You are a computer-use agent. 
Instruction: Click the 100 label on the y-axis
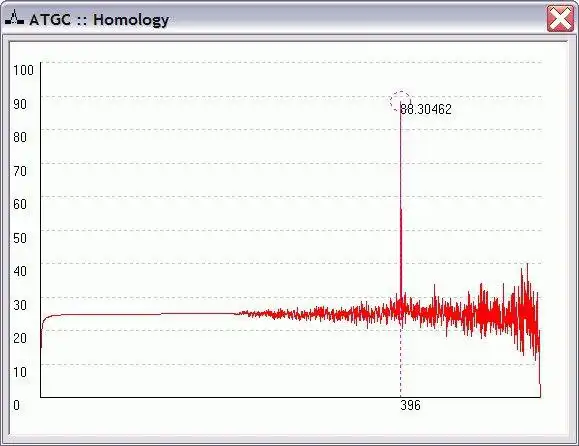[x=23, y=70]
